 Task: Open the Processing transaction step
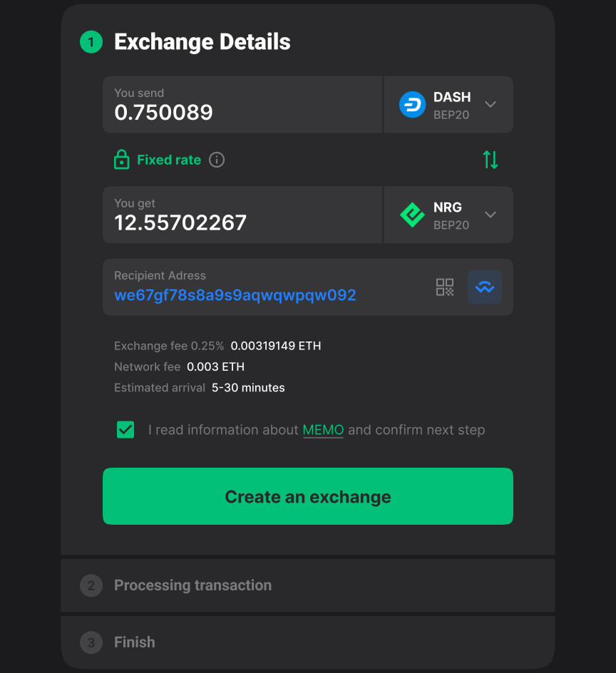click(x=308, y=585)
